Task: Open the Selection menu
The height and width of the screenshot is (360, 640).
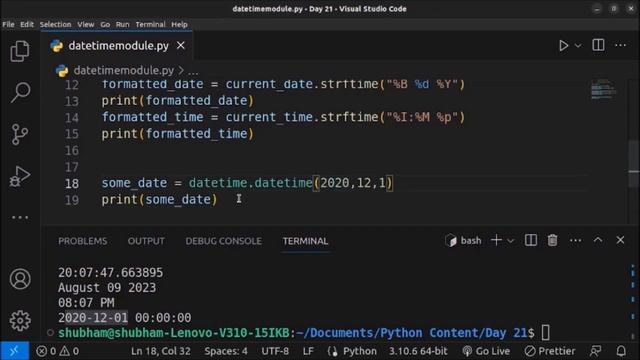Action: tap(56, 24)
